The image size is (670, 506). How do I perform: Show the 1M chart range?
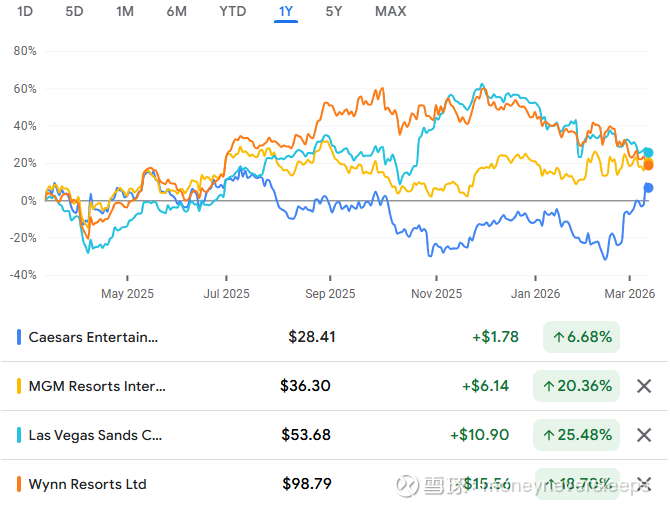pyautogui.click(x=125, y=12)
